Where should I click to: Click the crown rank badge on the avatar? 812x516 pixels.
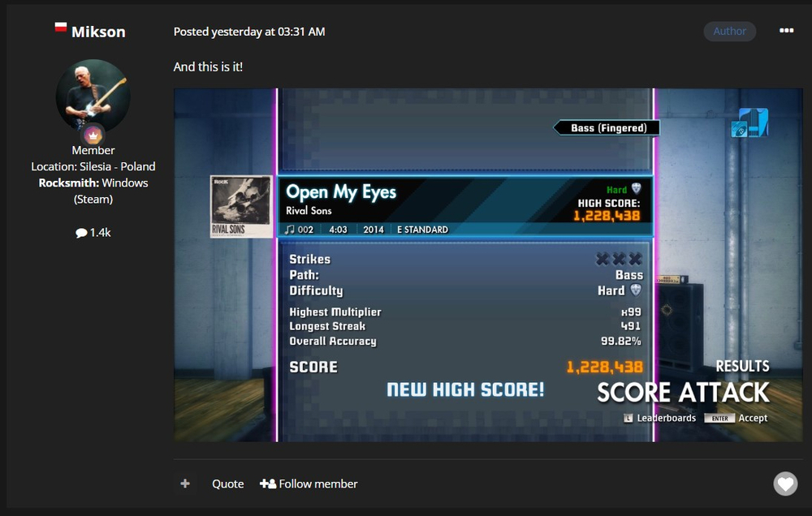tap(93, 135)
